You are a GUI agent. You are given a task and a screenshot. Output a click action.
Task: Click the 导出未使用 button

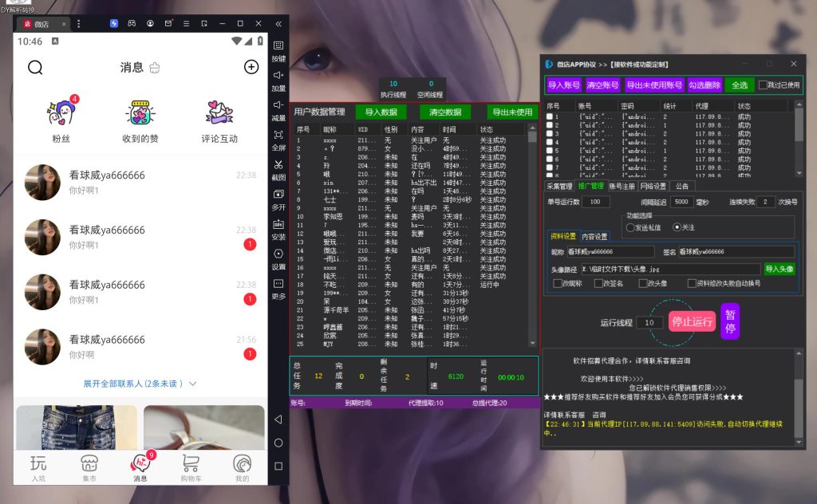coord(512,112)
